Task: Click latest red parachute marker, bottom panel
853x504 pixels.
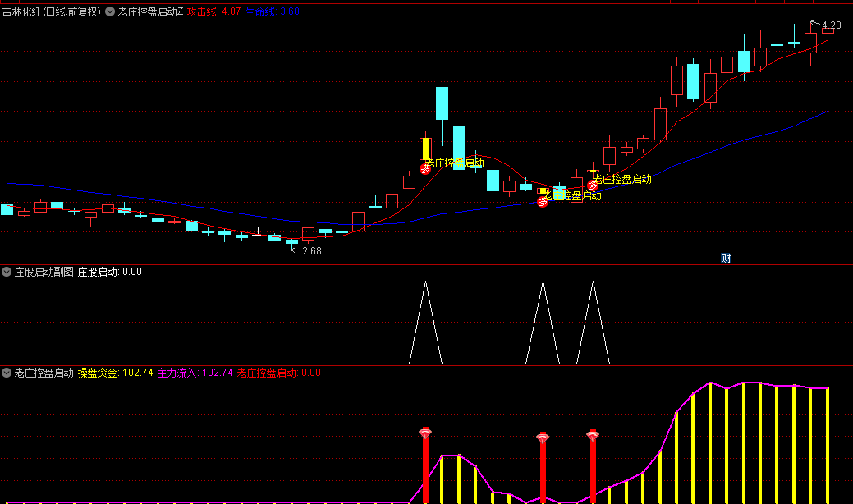Action: pyautogui.click(x=593, y=436)
